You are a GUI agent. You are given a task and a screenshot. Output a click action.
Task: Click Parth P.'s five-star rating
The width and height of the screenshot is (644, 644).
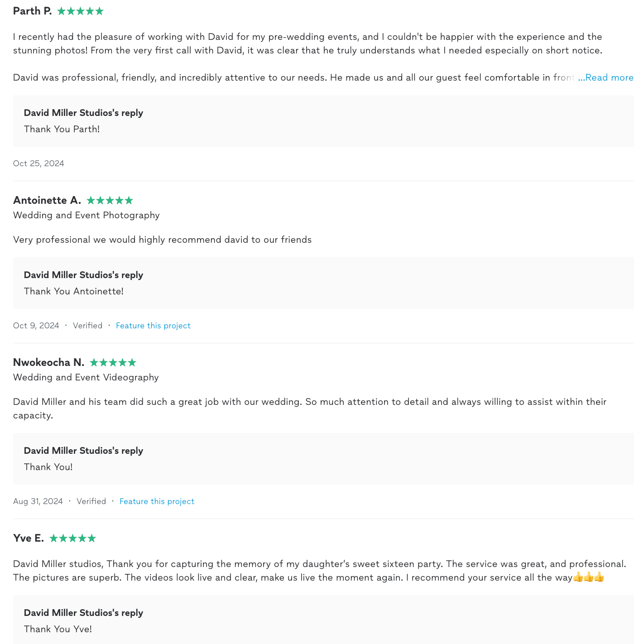pyautogui.click(x=80, y=11)
